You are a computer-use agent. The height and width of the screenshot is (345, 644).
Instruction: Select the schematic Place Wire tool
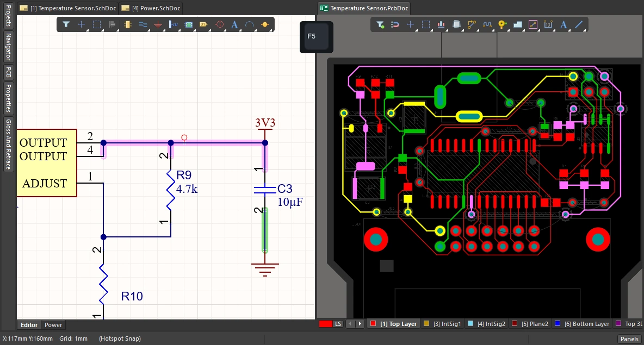point(143,24)
